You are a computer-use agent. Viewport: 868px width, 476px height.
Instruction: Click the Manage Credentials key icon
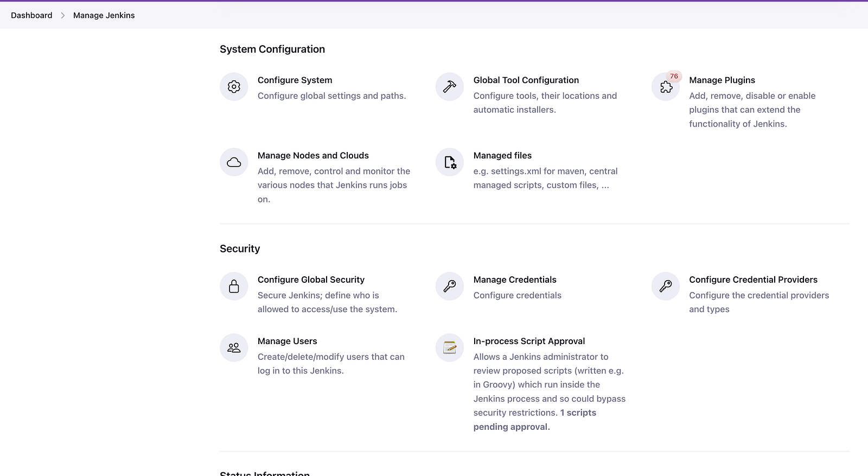450,286
